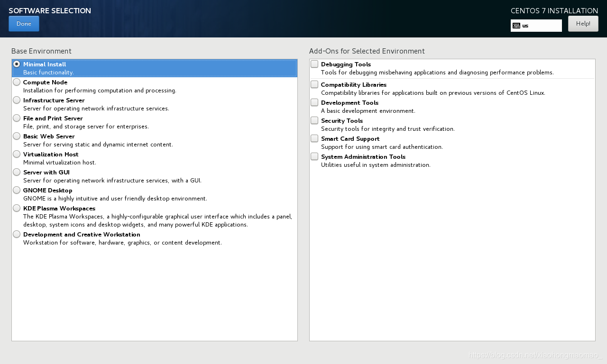
Task: Click the 'Security Tools' label
Action: point(342,121)
